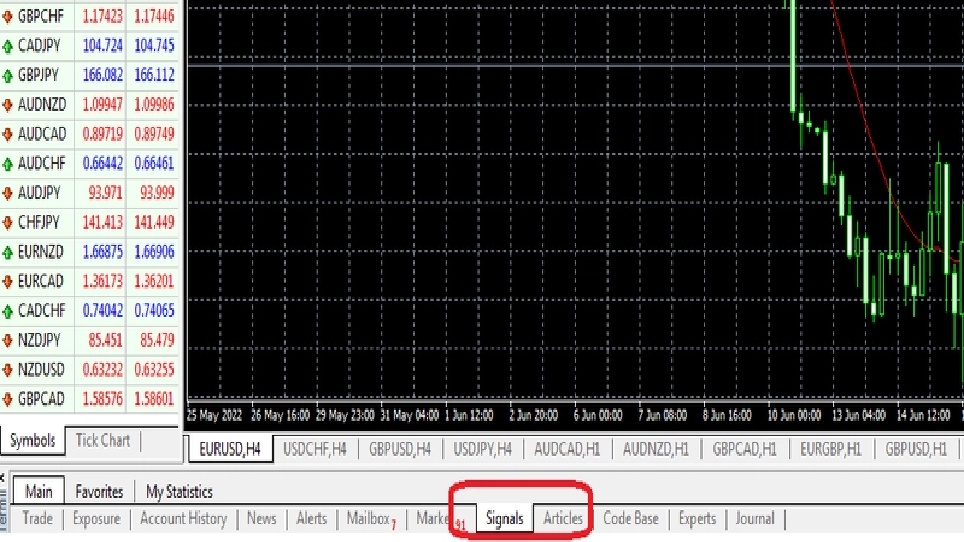Click the NZDUSD down-arrow tick icon
Image resolution: width=964 pixels, height=542 pixels.
(x=7, y=371)
